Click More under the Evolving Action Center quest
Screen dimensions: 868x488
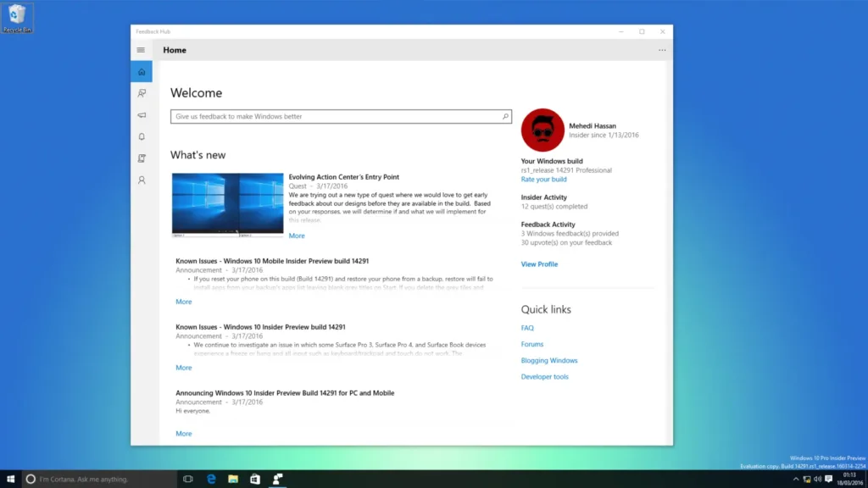[297, 236]
